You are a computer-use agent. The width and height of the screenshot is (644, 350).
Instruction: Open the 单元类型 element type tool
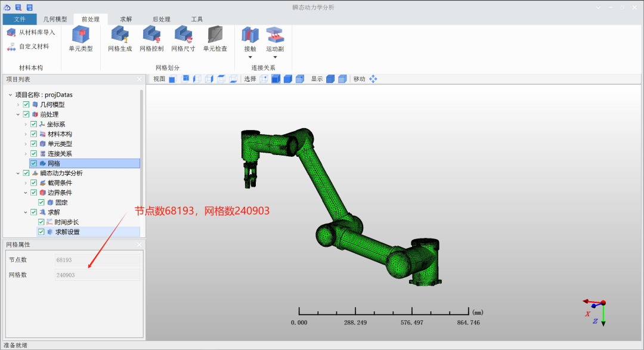(x=81, y=39)
